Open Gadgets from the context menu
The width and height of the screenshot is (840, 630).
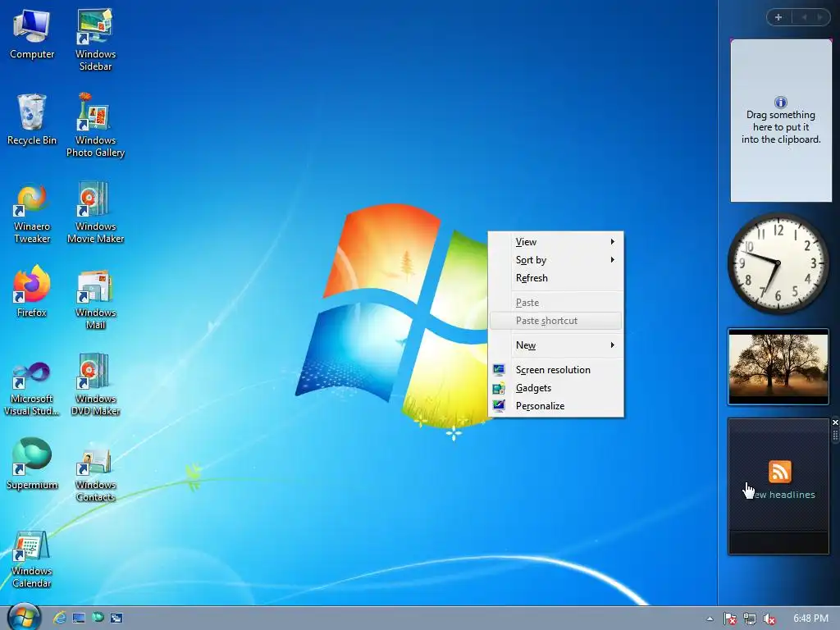tap(556, 388)
